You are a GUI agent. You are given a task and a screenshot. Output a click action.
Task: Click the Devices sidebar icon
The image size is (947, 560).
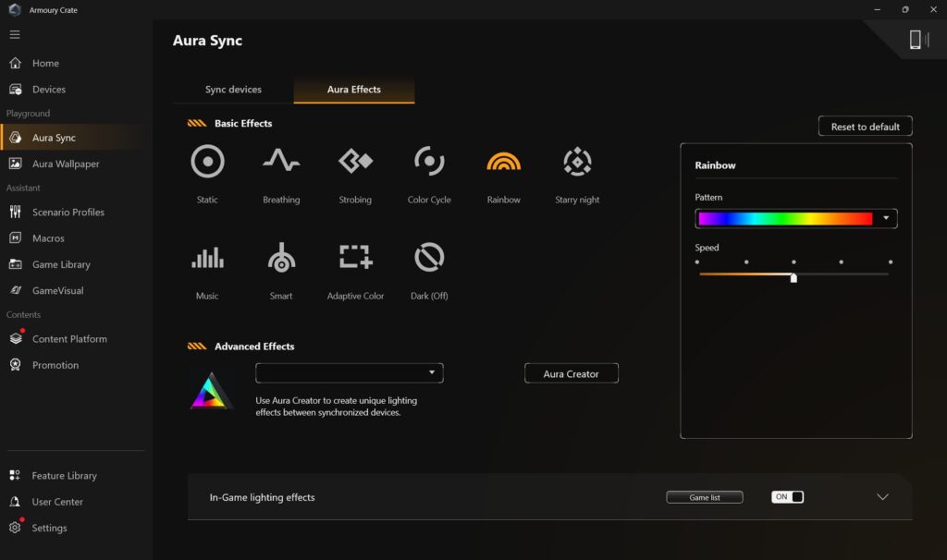click(x=15, y=90)
